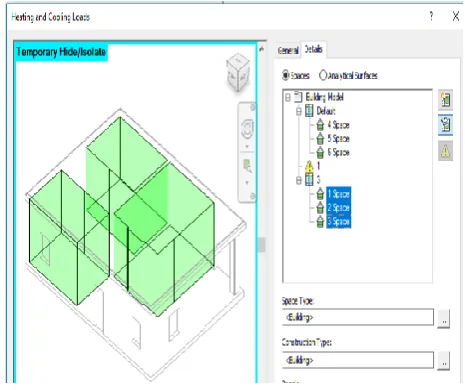Select the Building Model tree label

coord(324,97)
